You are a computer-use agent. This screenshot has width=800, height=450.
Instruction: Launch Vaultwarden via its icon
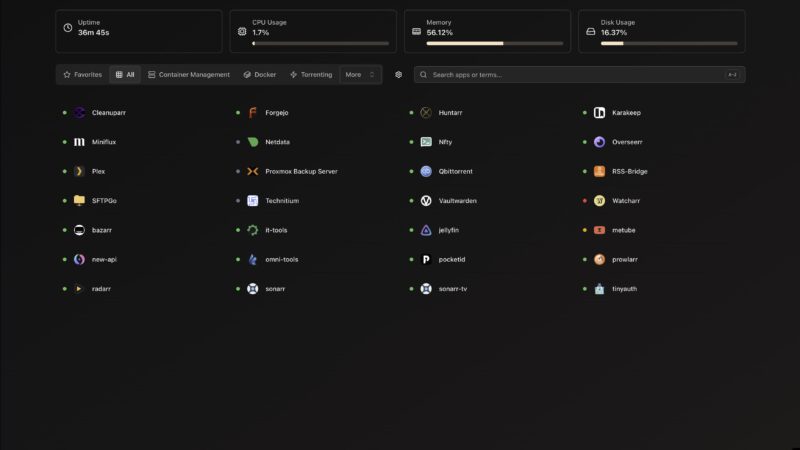click(x=426, y=201)
